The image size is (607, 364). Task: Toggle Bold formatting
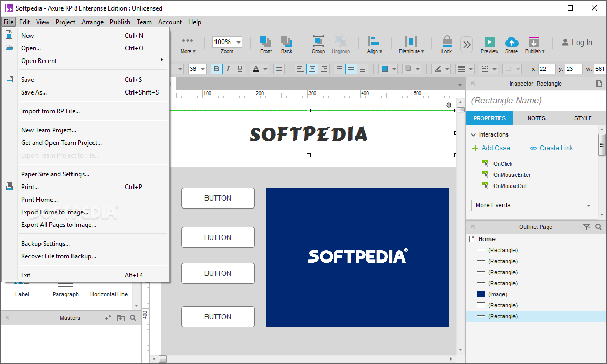(x=217, y=69)
